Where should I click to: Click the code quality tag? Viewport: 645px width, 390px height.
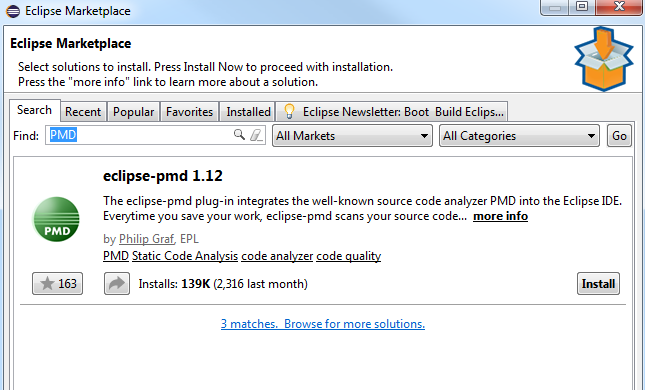coord(348,256)
